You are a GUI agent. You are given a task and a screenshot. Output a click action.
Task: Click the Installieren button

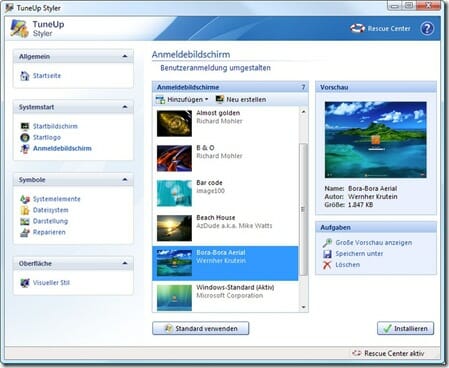pos(405,328)
